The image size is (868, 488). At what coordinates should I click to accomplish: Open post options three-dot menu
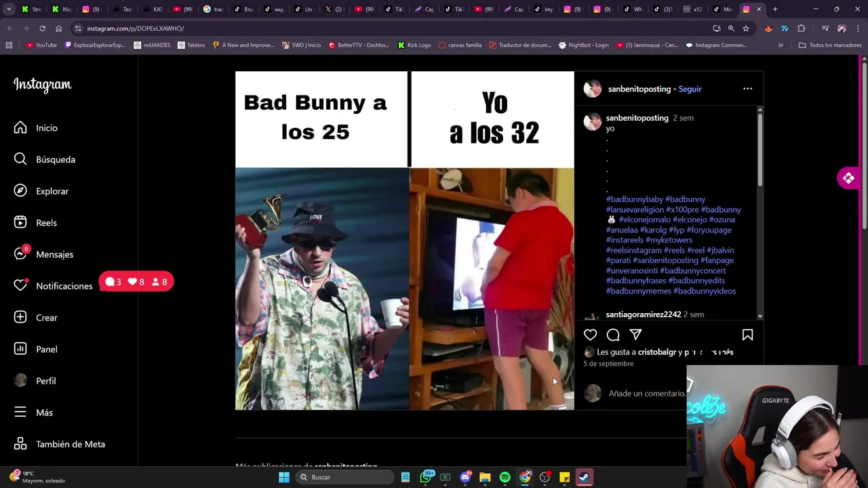tap(747, 89)
